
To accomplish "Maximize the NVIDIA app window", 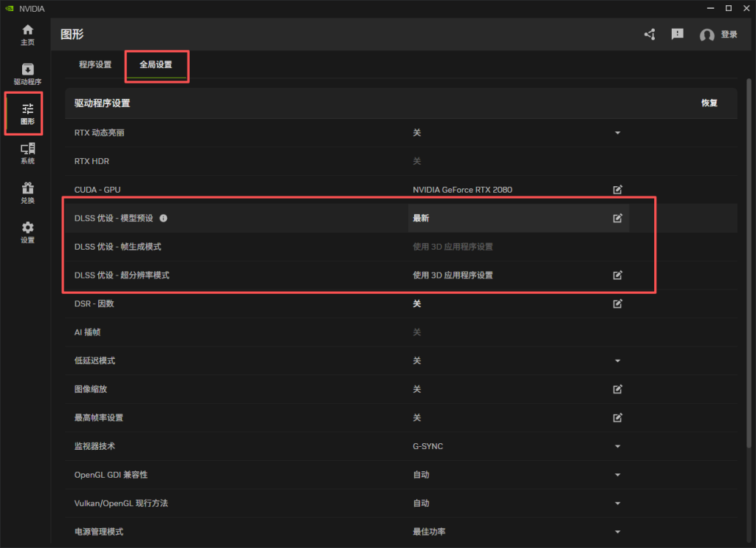I will click(x=729, y=8).
